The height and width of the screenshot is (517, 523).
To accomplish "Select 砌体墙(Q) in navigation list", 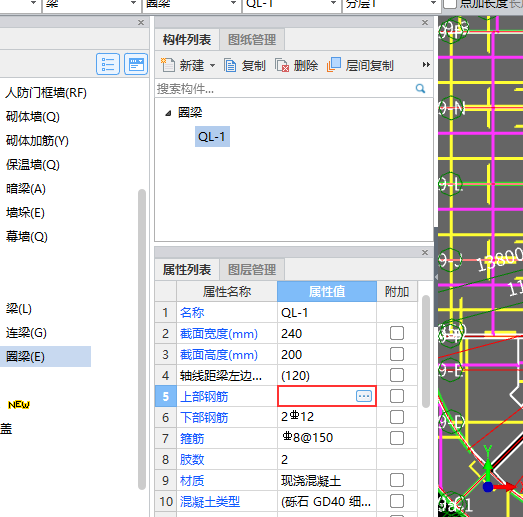I will pos(33,117).
